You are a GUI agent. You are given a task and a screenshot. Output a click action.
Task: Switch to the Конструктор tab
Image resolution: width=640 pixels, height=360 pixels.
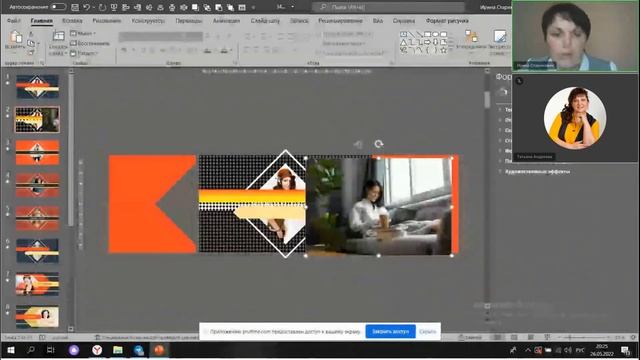pos(148,21)
